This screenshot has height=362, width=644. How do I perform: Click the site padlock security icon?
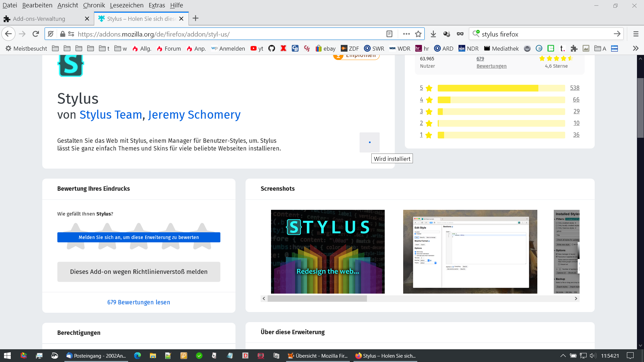[x=62, y=34]
